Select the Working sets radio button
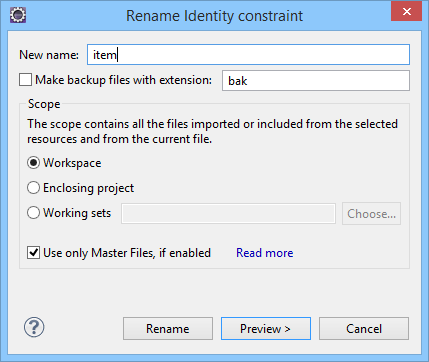The width and height of the screenshot is (429, 362). [x=33, y=213]
